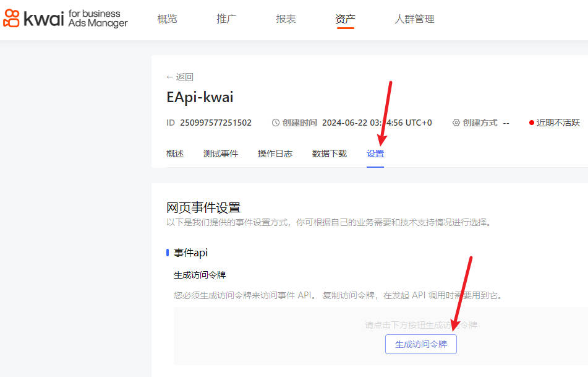Click the EApi-kwai asset title
This screenshot has width=588, height=377.
coord(199,98)
